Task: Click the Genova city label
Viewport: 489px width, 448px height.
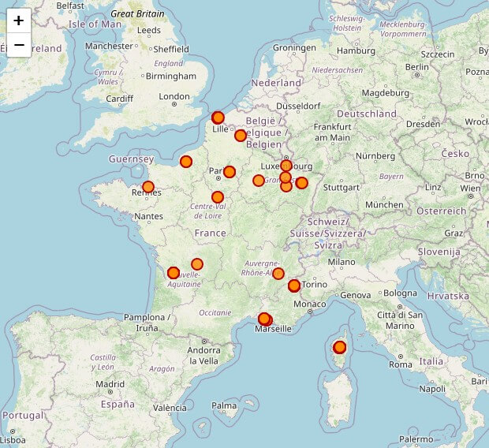Action: click(x=356, y=295)
